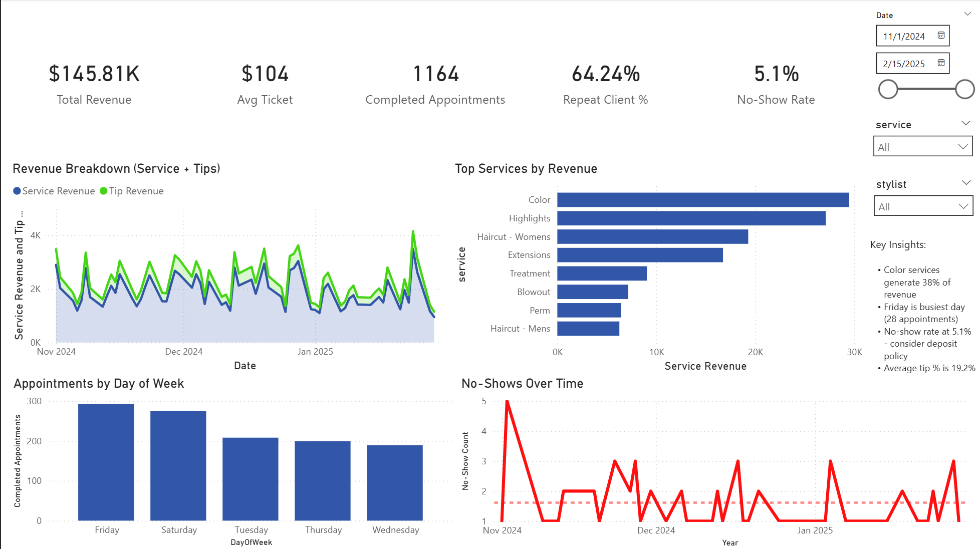Select the left handle of the date range slider
The width and height of the screenshot is (980, 549).
(888, 89)
